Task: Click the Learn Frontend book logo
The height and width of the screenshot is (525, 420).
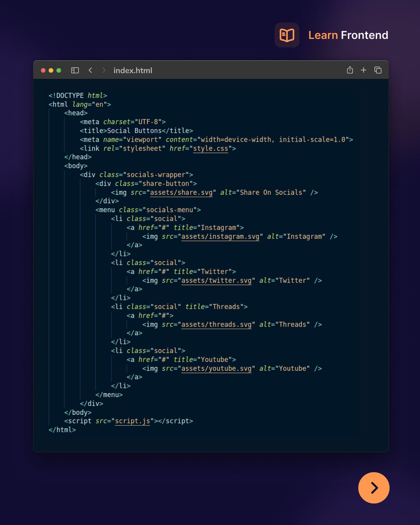Action: coord(287,35)
